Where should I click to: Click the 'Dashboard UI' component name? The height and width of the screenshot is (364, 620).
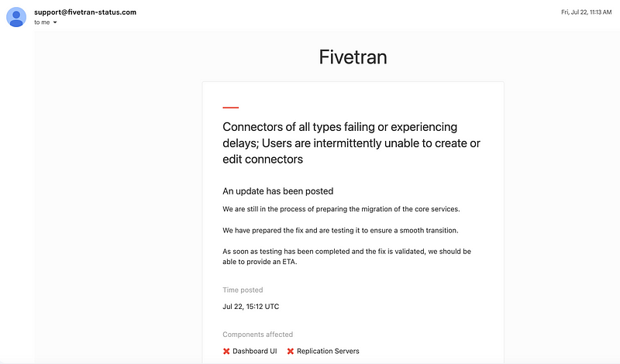[x=254, y=352]
